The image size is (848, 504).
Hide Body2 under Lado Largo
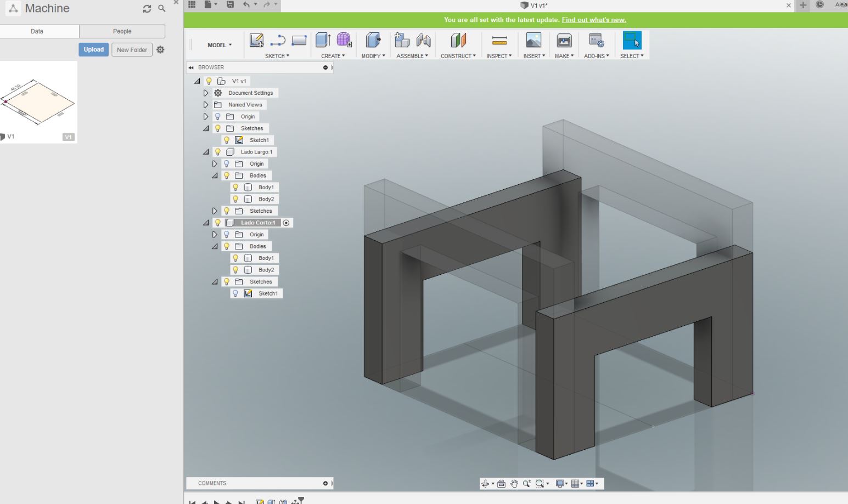[x=236, y=199]
